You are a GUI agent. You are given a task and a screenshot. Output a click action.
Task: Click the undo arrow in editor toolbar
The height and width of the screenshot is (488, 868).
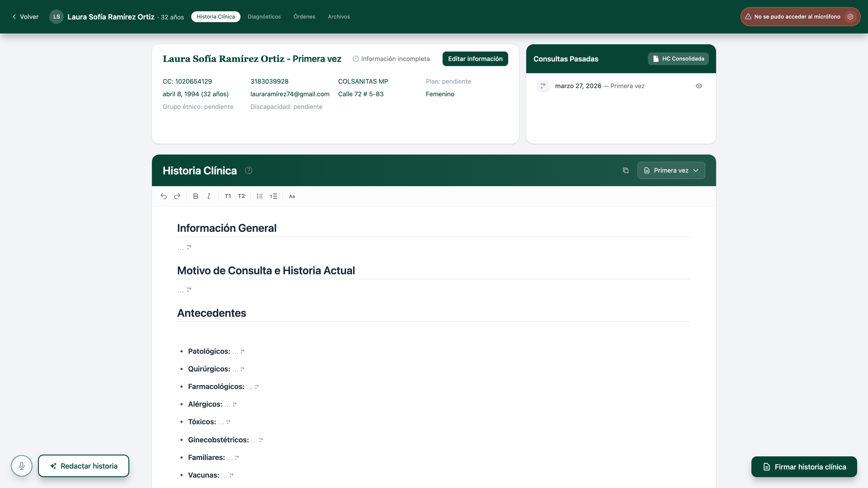[164, 196]
